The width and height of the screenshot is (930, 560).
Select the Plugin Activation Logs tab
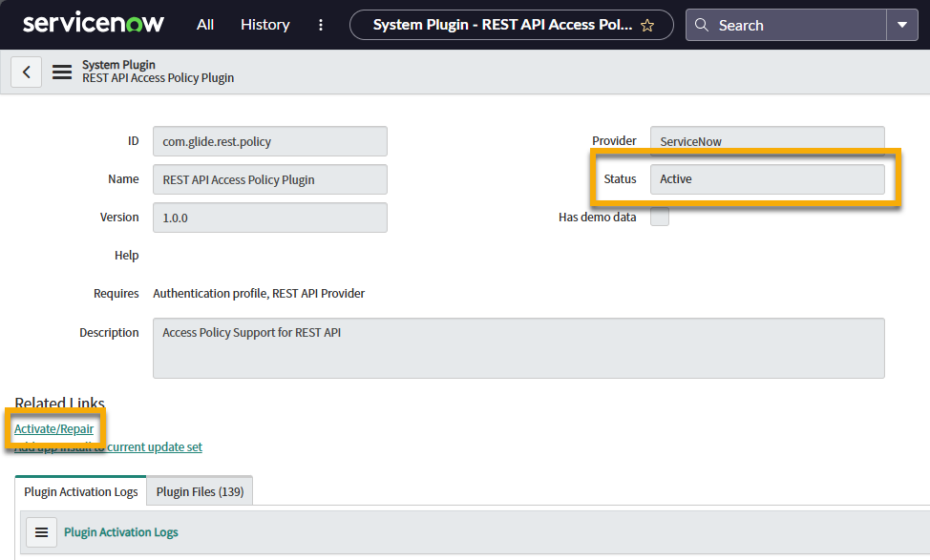pyautogui.click(x=80, y=490)
